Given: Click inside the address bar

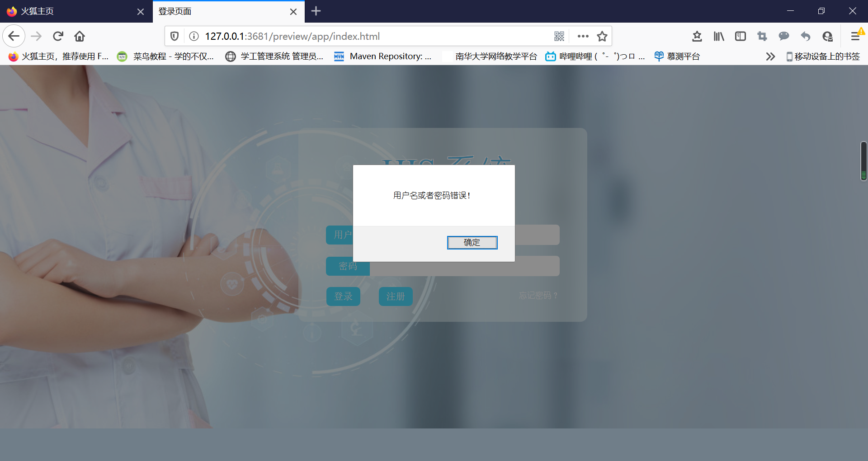Looking at the screenshot, I should tap(362, 36).
